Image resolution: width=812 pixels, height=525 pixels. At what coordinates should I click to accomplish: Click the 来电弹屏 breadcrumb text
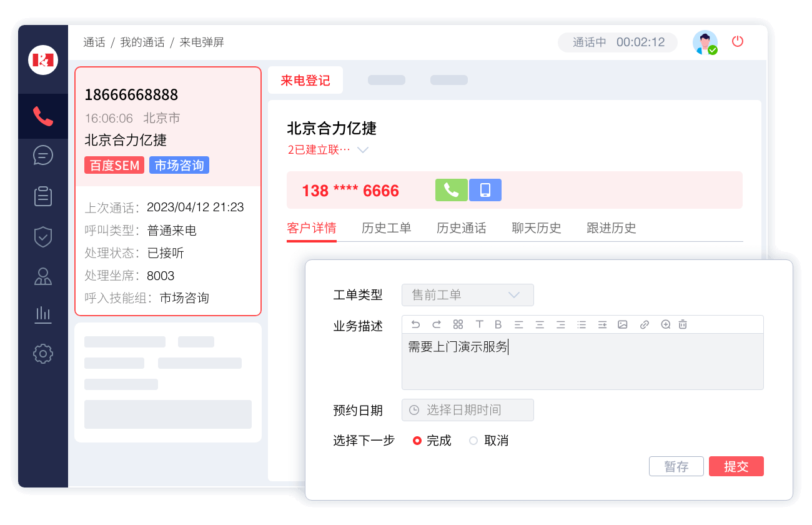[x=202, y=42]
